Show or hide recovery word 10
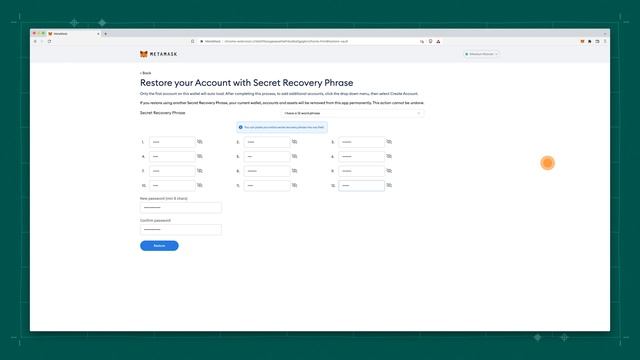Image resolution: width=640 pixels, height=360 pixels. tap(200, 185)
